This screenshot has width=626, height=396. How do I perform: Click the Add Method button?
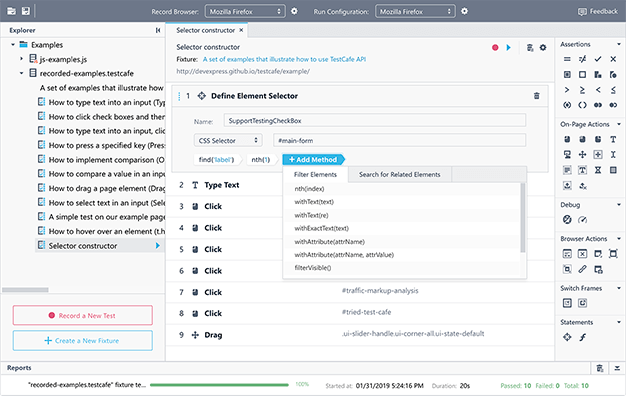313,160
